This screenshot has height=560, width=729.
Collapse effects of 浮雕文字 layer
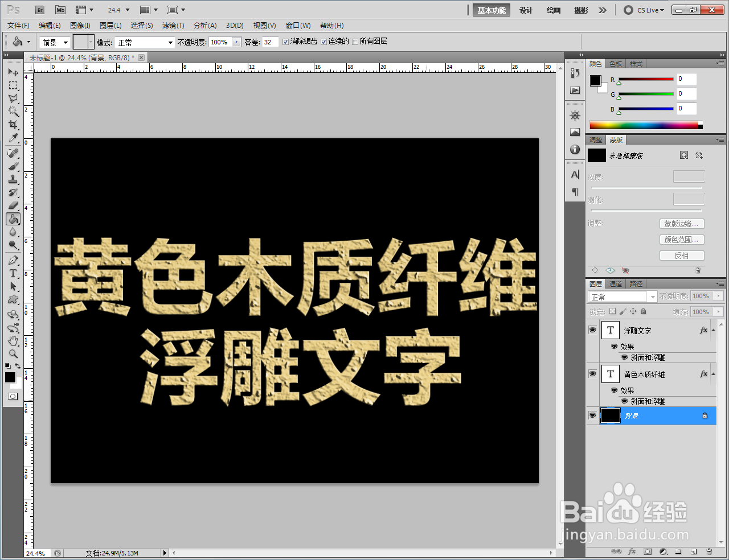point(713,330)
